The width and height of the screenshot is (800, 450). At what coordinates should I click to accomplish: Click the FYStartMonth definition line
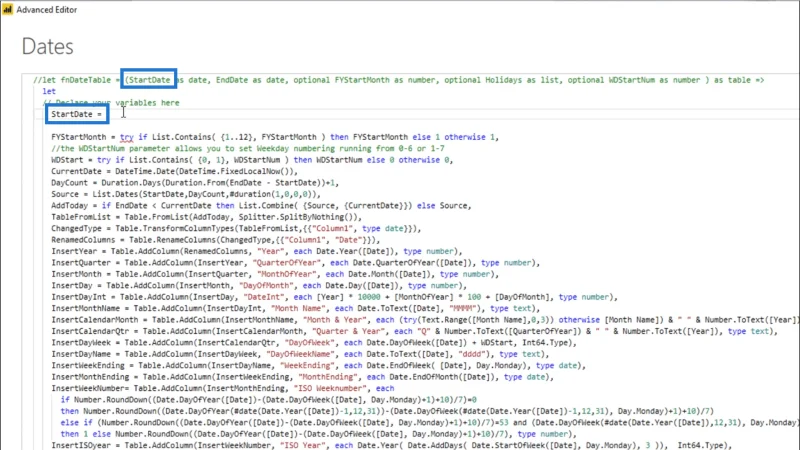[274, 137]
